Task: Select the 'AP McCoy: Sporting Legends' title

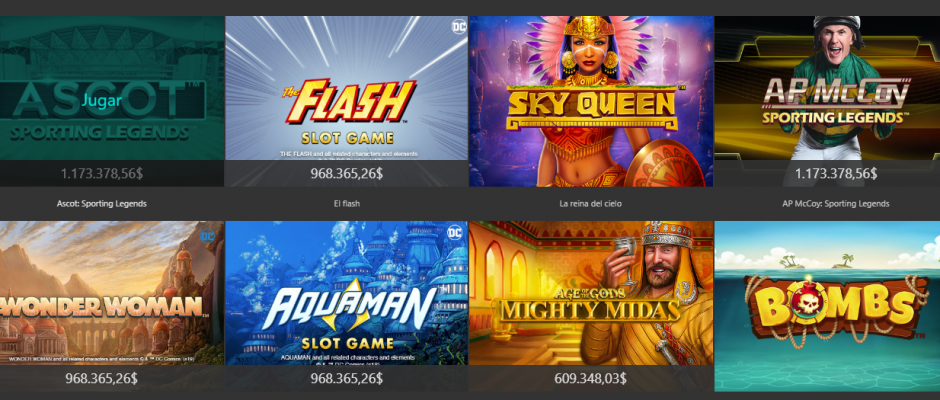Action: click(836, 204)
